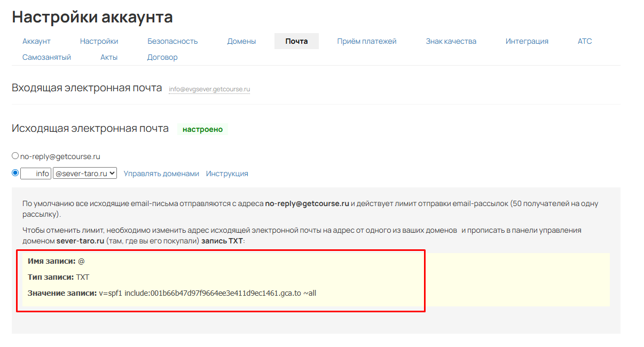644x347 pixels.
Task: Expand the @sever-taro.ru domain dropdown
Action: (x=85, y=173)
